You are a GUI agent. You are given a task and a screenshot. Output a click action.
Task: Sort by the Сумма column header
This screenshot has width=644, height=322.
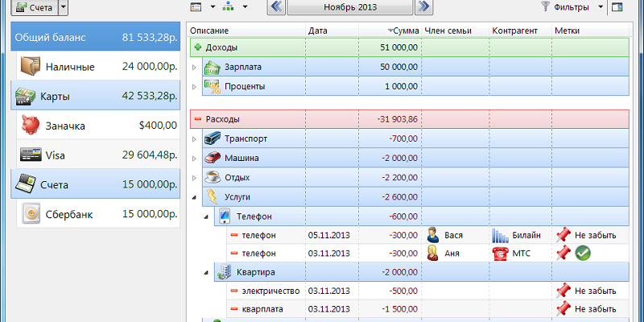[401, 31]
